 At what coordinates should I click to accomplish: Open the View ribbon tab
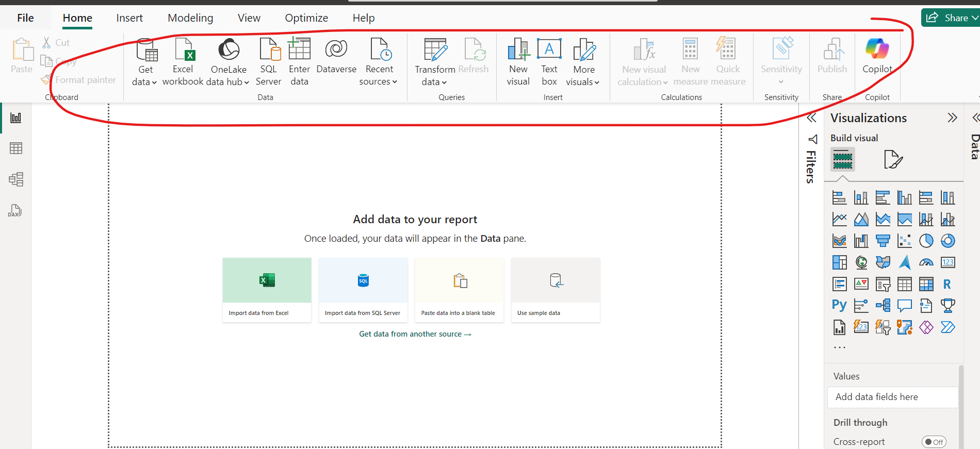249,18
